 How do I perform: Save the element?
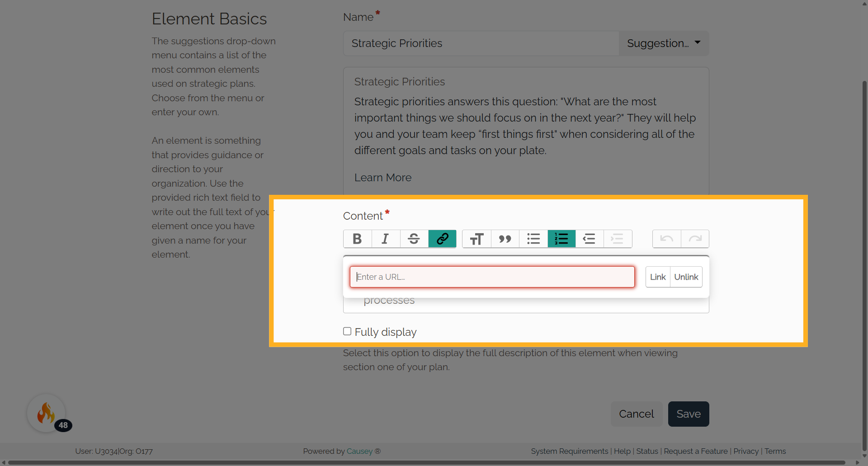(689, 414)
